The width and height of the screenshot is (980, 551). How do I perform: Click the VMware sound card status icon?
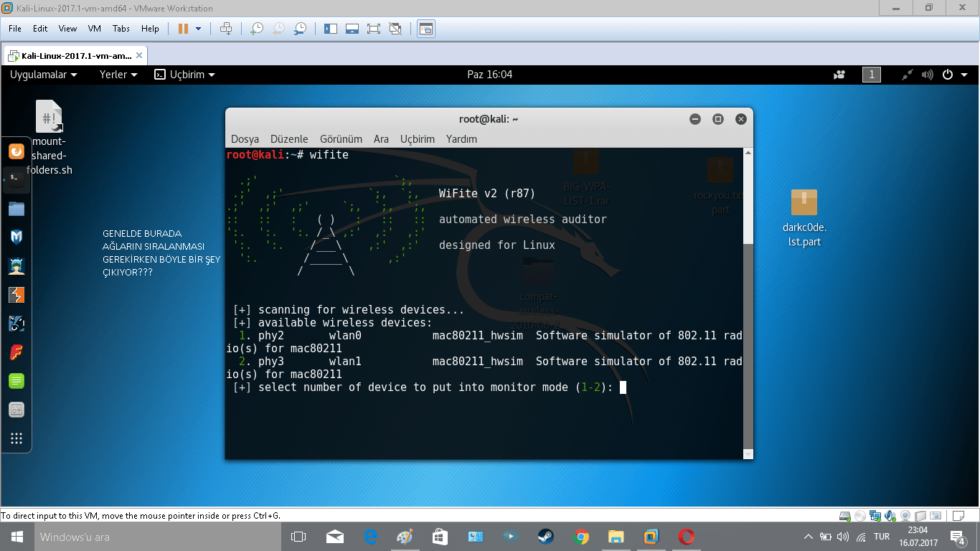click(890, 516)
